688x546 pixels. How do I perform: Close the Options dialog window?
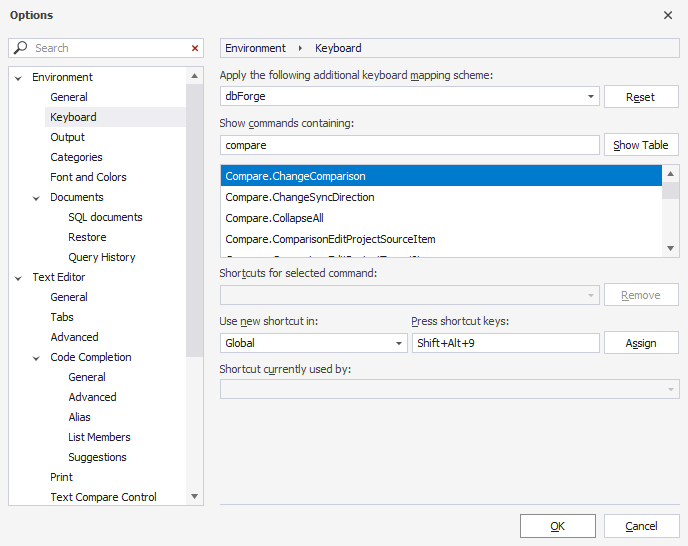pyautogui.click(x=668, y=15)
